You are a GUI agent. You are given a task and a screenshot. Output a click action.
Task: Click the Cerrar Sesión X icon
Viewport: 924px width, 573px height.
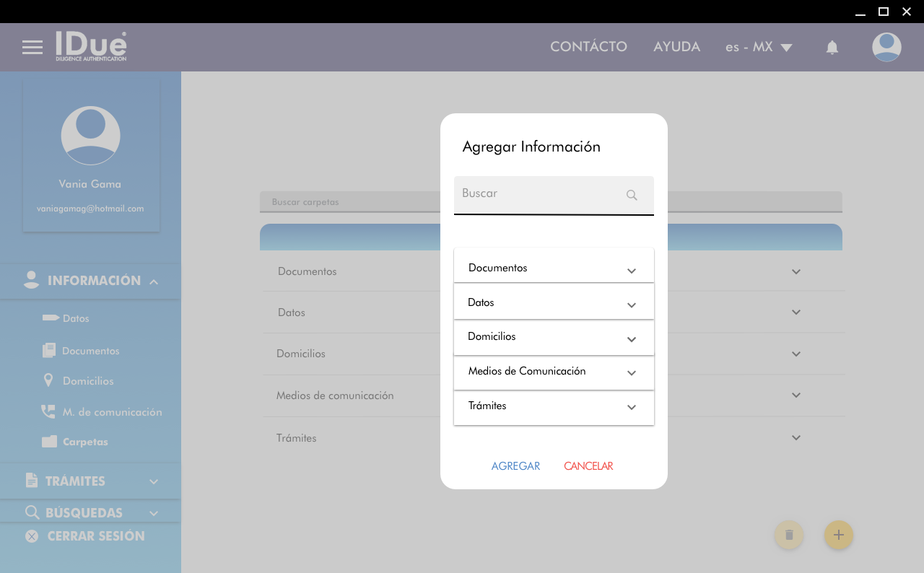[32, 536]
